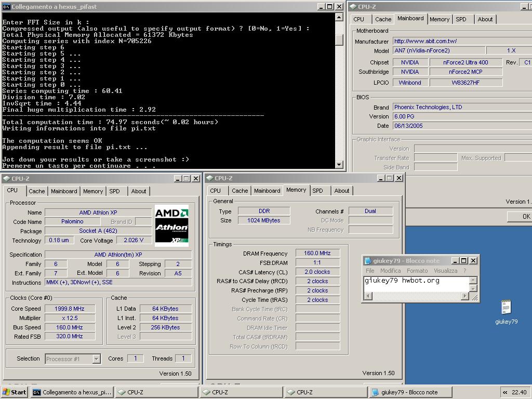Image resolution: width=532 pixels, height=399 pixels.
Task: Click the Dual channels field
Action: click(370, 211)
